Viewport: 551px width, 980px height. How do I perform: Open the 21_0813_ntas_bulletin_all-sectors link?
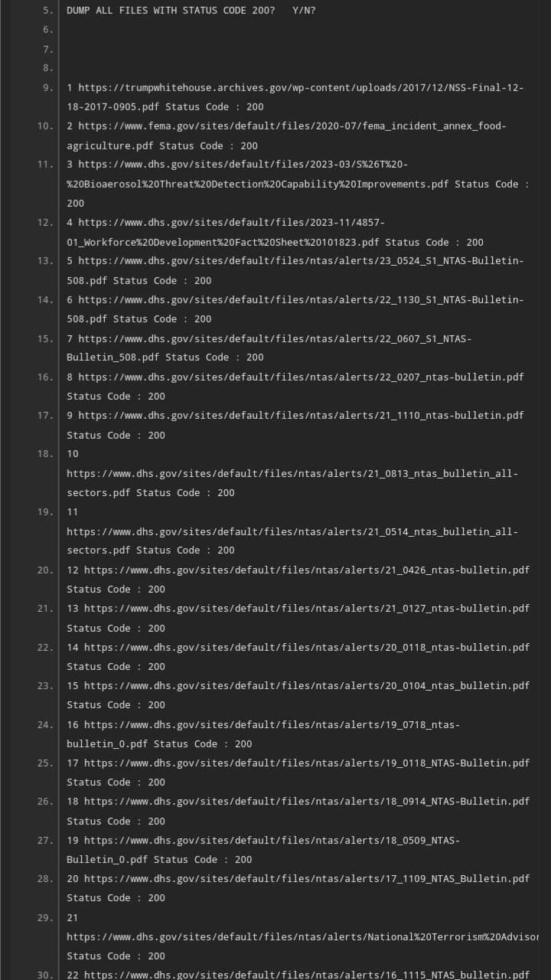tap(292, 474)
